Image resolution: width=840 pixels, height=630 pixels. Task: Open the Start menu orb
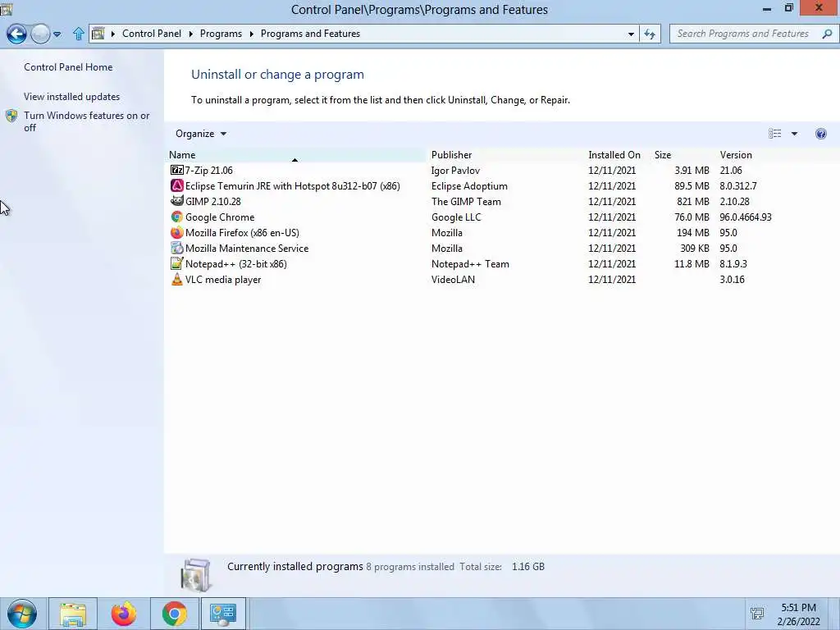pyautogui.click(x=22, y=614)
